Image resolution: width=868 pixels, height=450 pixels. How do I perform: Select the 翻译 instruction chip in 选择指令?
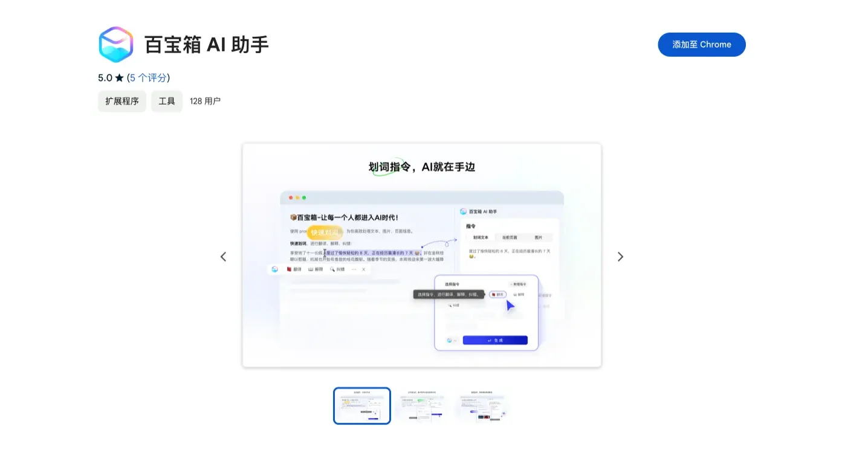click(x=497, y=294)
